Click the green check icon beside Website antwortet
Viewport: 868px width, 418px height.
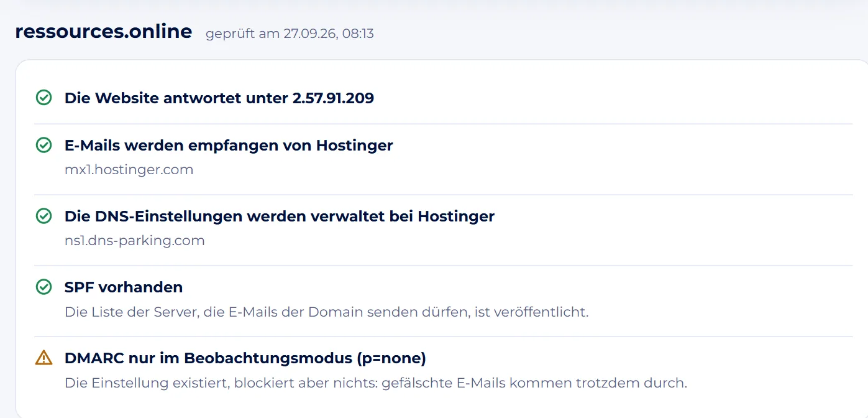(43, 98)
